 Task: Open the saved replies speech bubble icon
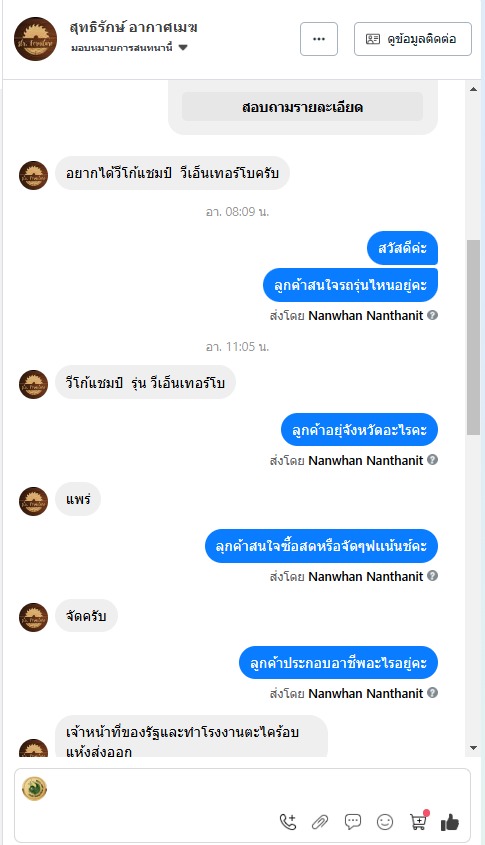(x=352, y=821)
